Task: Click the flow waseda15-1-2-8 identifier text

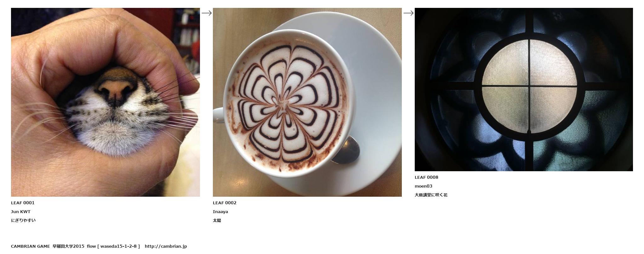Action: point(113,246)
